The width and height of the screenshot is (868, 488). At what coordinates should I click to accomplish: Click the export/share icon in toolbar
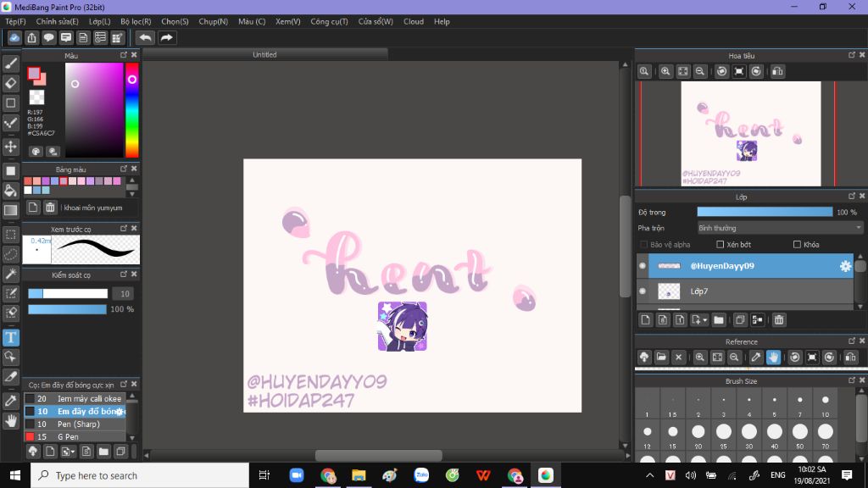(31, 37)
